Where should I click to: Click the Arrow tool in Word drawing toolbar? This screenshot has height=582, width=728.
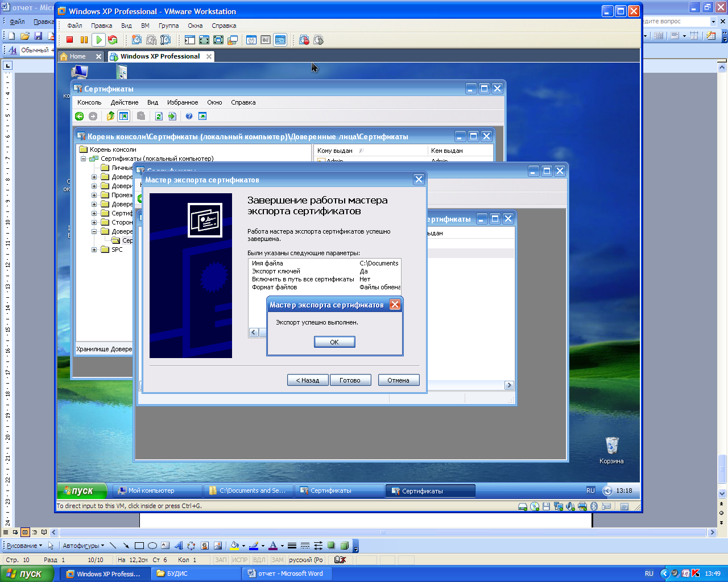(x=126, y=546)
